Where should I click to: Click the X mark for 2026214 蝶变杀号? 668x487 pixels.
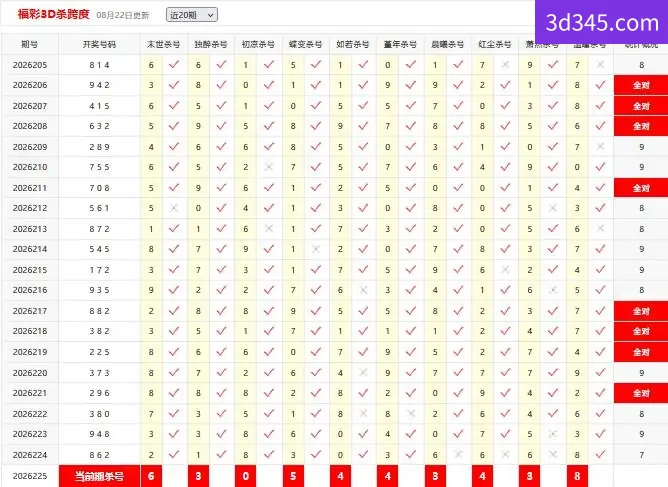point(316,249)
